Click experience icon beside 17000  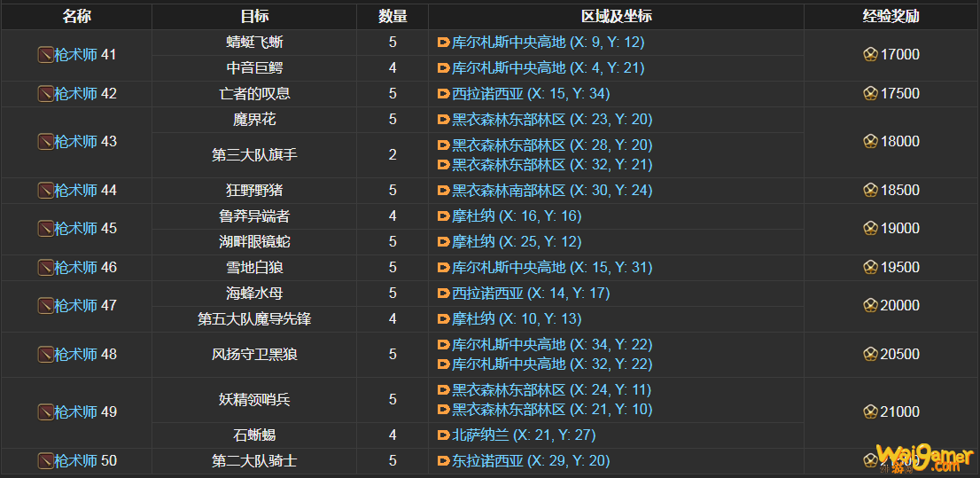point(871,55)
